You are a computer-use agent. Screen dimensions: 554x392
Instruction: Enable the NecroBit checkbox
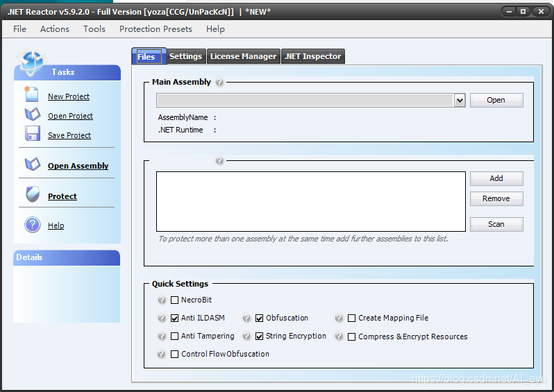tap(174, 300)
